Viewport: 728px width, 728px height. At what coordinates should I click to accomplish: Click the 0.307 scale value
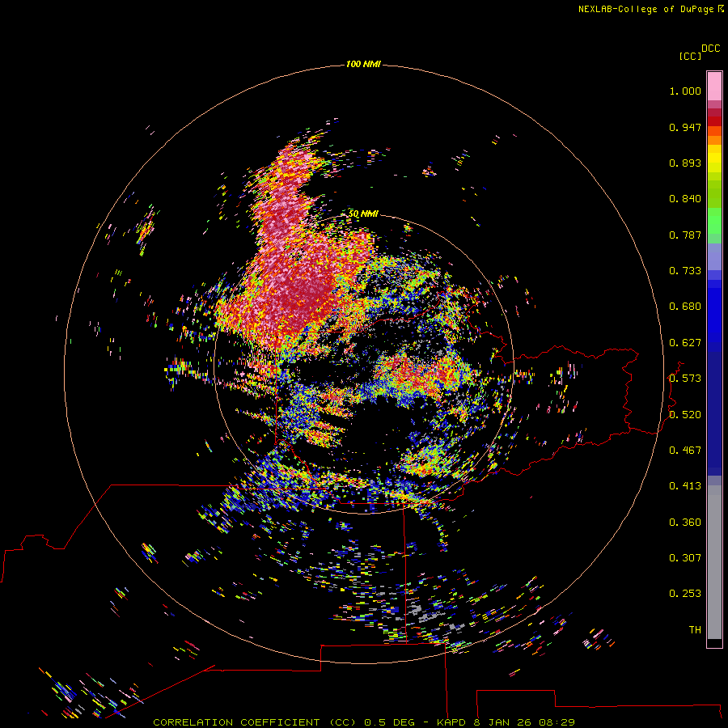(x=685, y=558)
